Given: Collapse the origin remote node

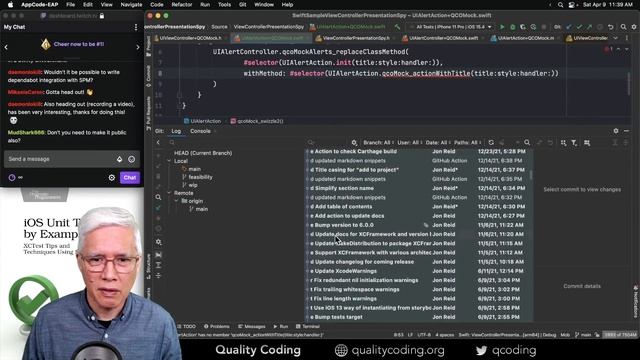Looking at the screenshot, I should click(x=176, y=201).
